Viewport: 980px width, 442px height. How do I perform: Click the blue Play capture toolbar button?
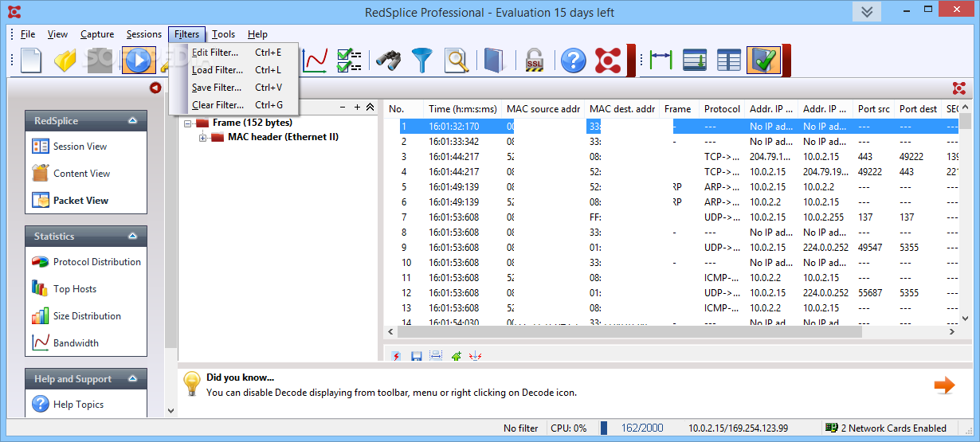click(x=139, y=61)
